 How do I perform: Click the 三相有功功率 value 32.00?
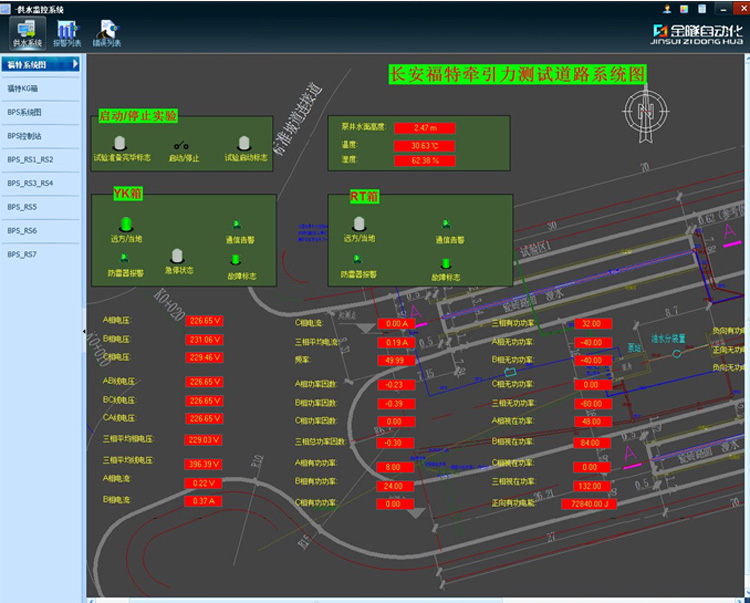(x=593, y=324)
